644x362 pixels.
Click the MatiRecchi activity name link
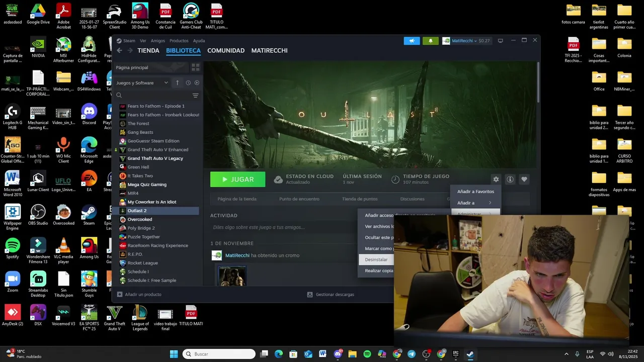pyautogui.click(x=237, y=255)
